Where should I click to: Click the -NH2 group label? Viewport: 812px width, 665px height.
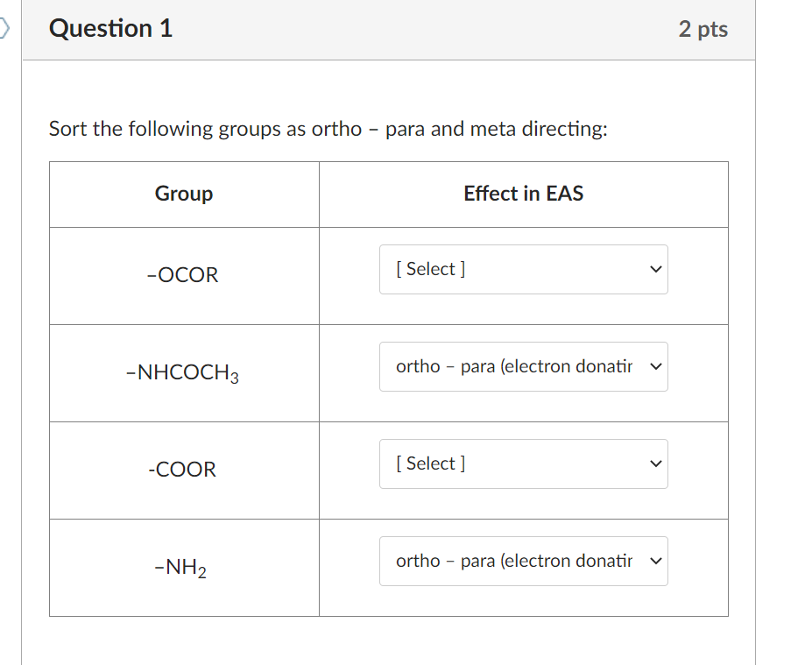(180, 569)
